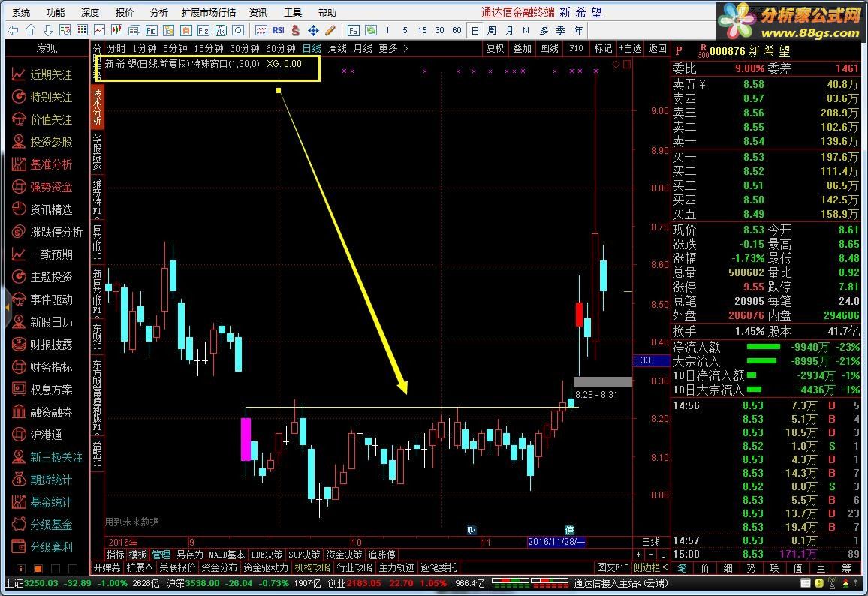
Task: Open the 扩展市场行情 menu
Action: pos(209,12)
